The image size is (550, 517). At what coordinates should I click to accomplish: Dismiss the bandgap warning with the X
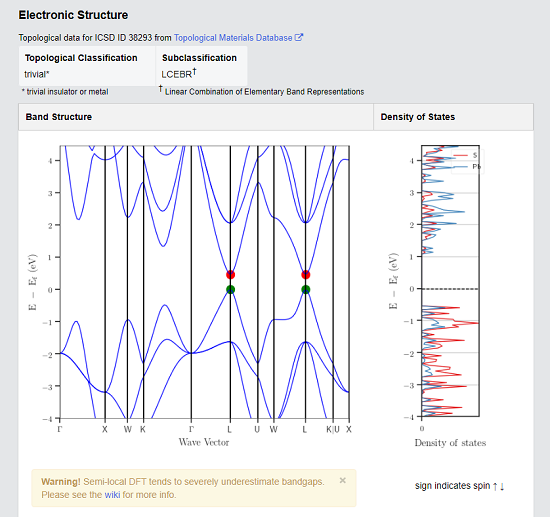[x=343, y=481]
